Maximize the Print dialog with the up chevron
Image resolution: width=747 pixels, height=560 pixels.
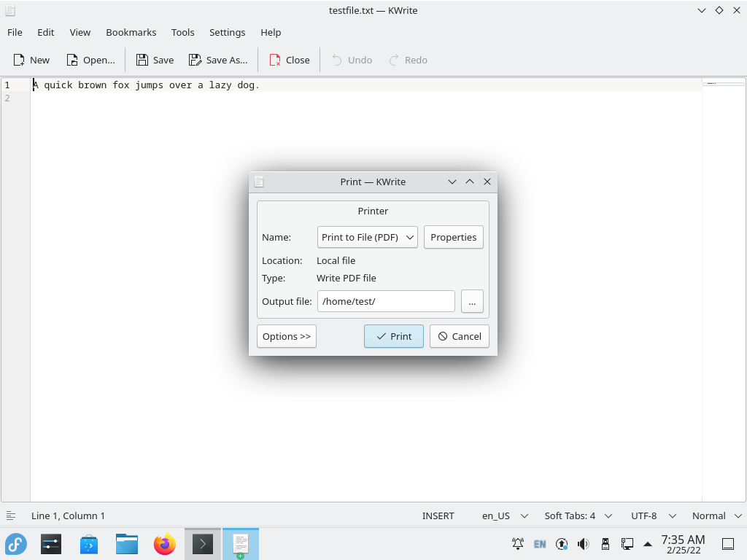point(470,182)
